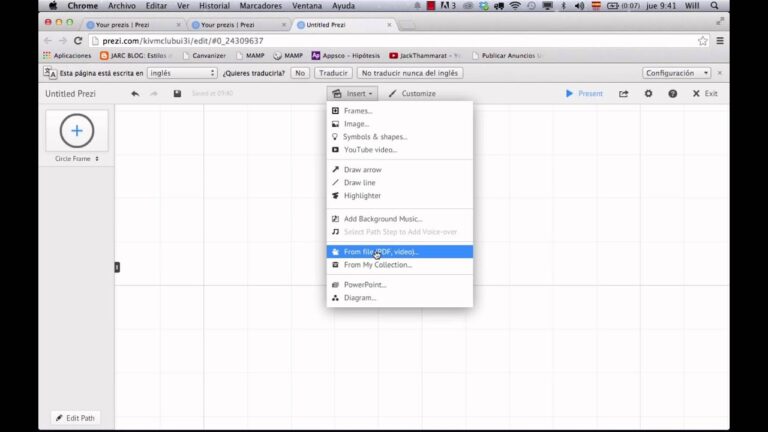Open the Apple menu icon
Viewport: 768px width, 432px height.
[x=53, y=6]
